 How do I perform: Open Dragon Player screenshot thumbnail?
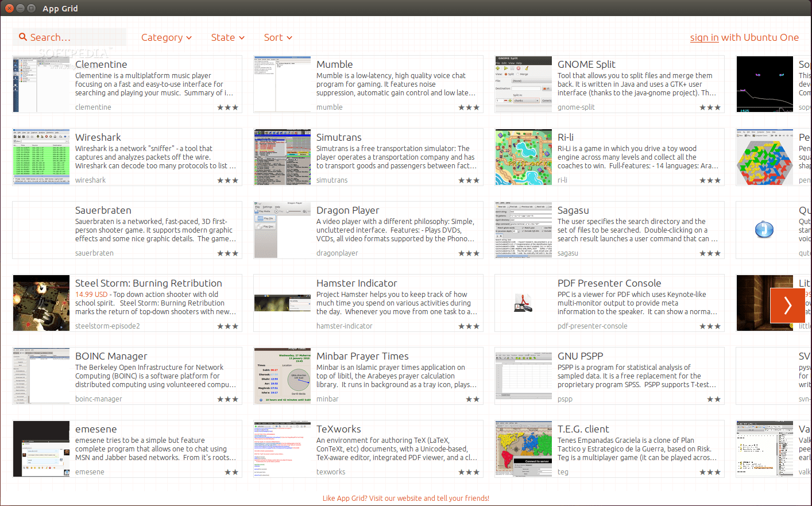point(283,230)
